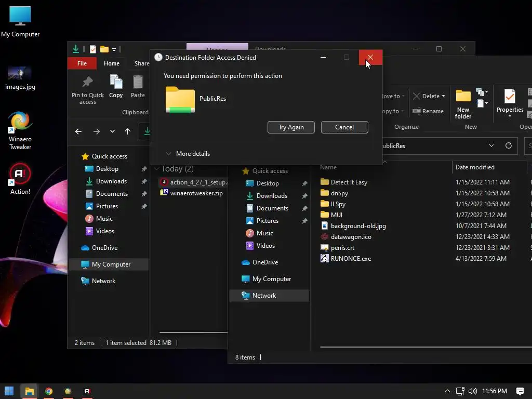532x399 pixels.
Task: Go back in Downloads window navigation
Action: click(78, 131)
